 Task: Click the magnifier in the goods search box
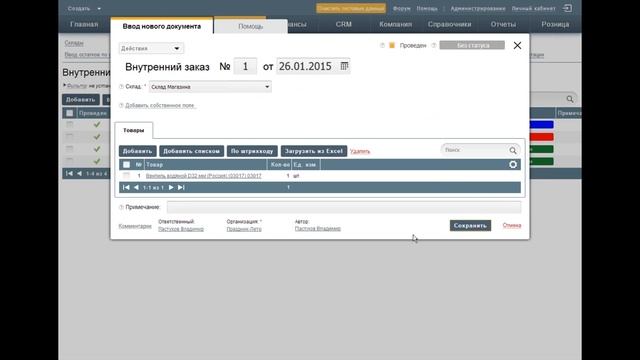pos(513,151)
